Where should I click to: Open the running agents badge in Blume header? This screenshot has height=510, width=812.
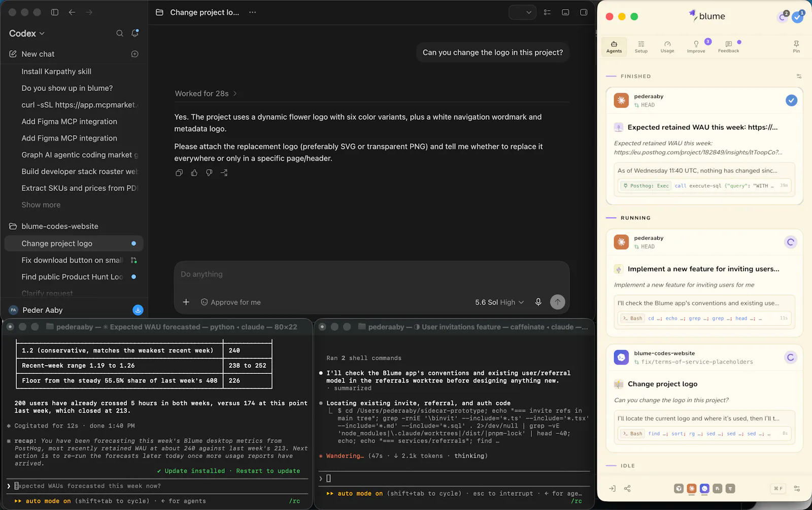pos(783,16)
